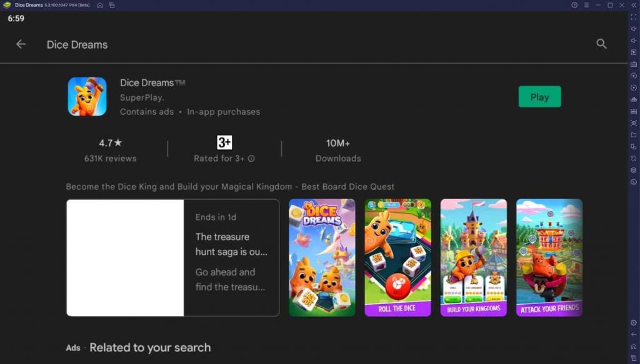Open multi-window tabs icon in title bar
The image size is (640, 364).
(x=112, y=5)
